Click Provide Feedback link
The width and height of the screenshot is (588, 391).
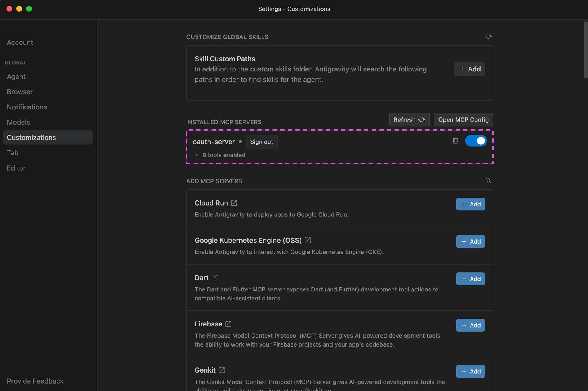click(x=35, y=381)
